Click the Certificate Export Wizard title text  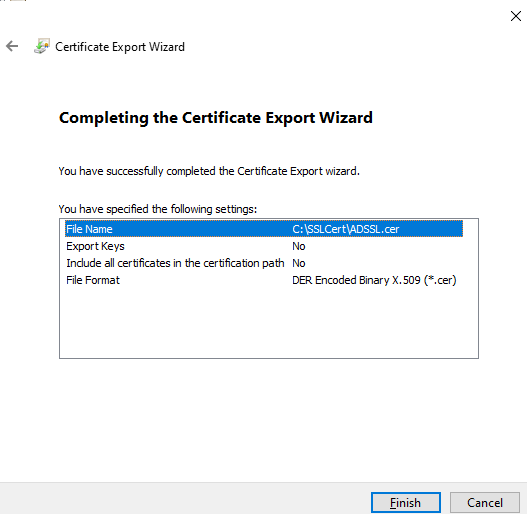pos(120,47)
